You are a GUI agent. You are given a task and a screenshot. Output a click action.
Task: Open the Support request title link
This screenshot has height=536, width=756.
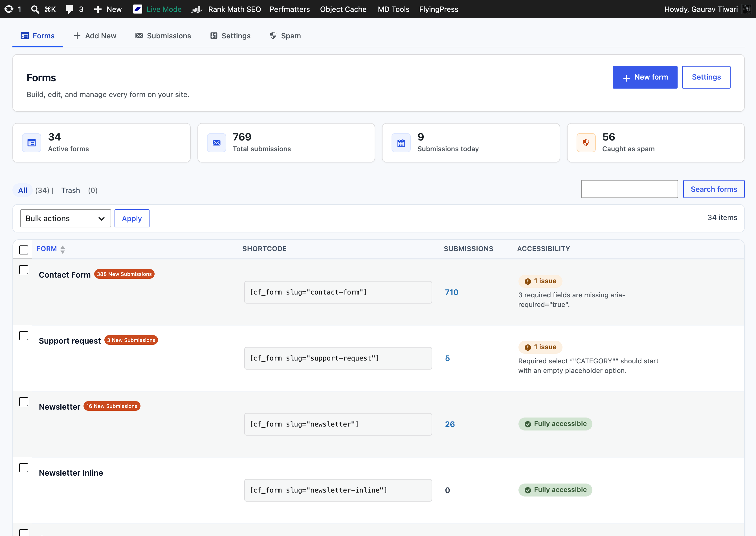coord(70,341)
